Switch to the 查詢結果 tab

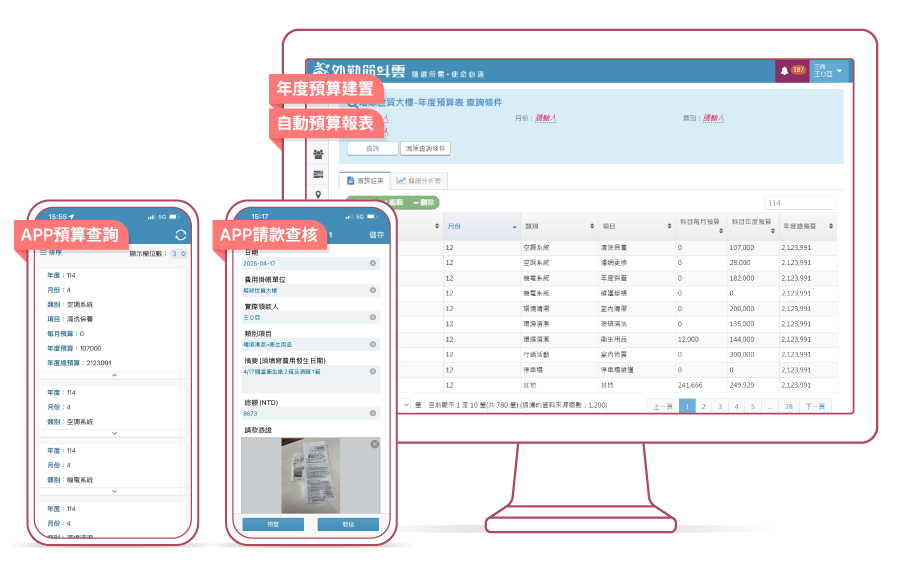coord(365,181)
